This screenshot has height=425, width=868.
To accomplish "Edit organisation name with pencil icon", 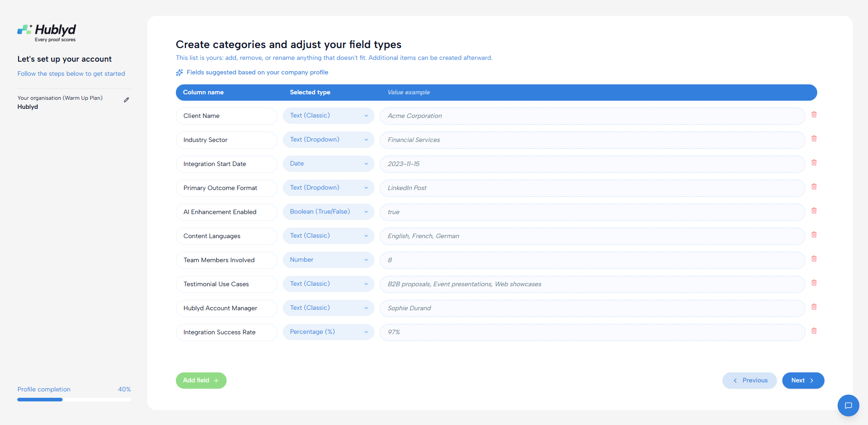I will (x=126, y=100).
